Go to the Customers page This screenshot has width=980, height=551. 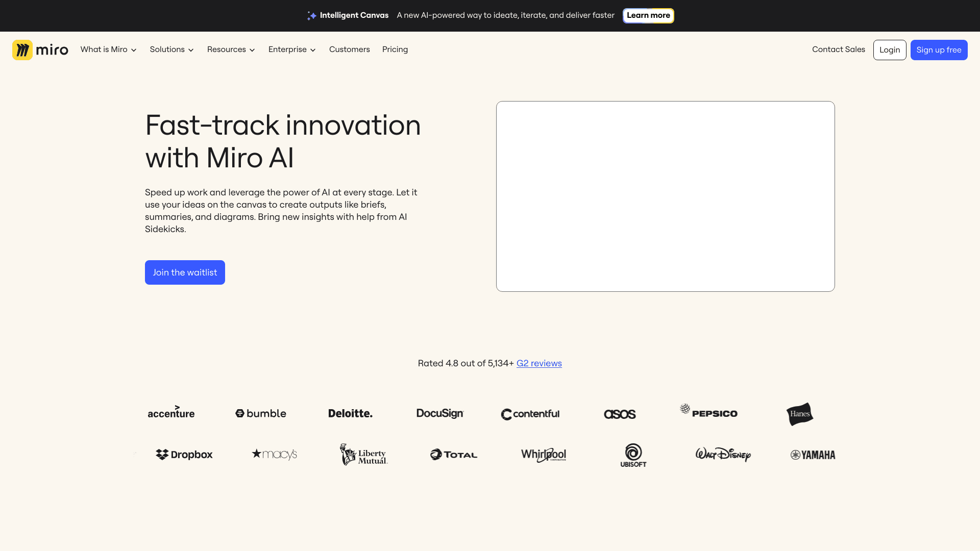click(x=349, y=49)
